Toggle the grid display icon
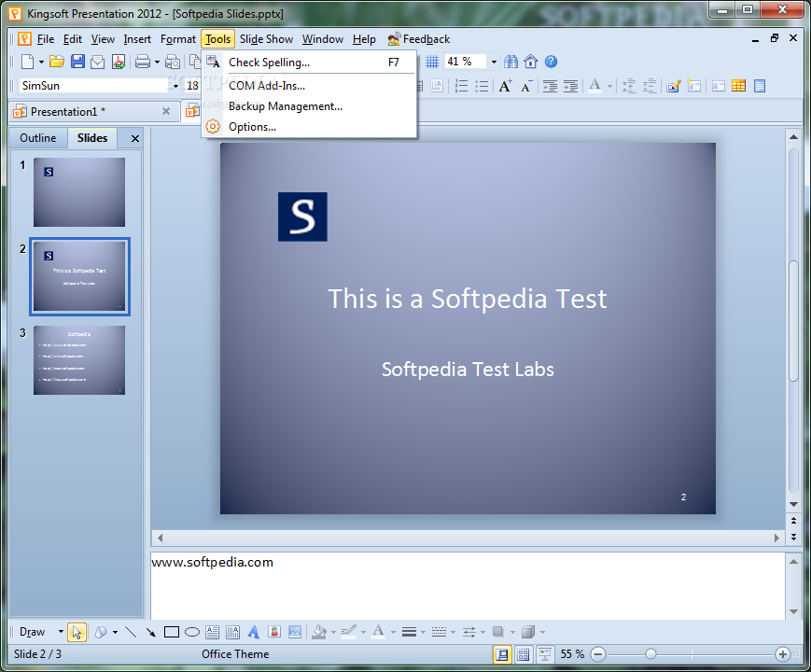Screen dimensions: 811x672 (x=432, y=62)
